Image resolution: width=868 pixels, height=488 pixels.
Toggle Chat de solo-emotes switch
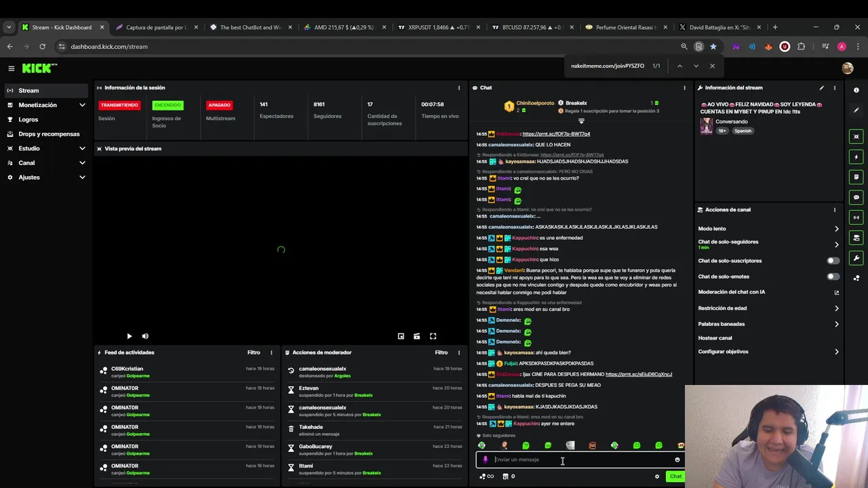[833, 277]
